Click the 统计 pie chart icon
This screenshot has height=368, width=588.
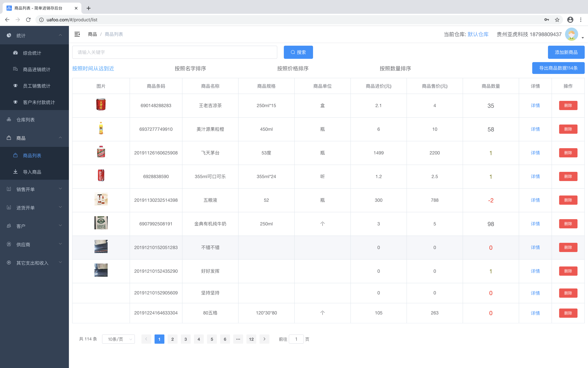9,35
